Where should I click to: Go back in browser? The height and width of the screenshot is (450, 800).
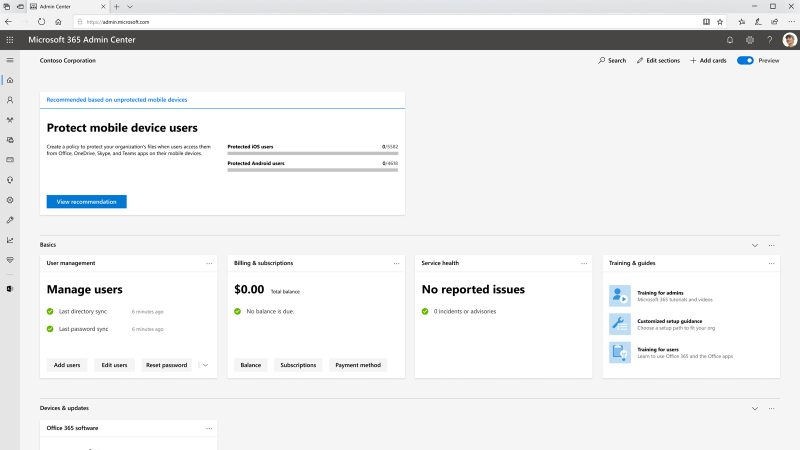click(8, 22)
